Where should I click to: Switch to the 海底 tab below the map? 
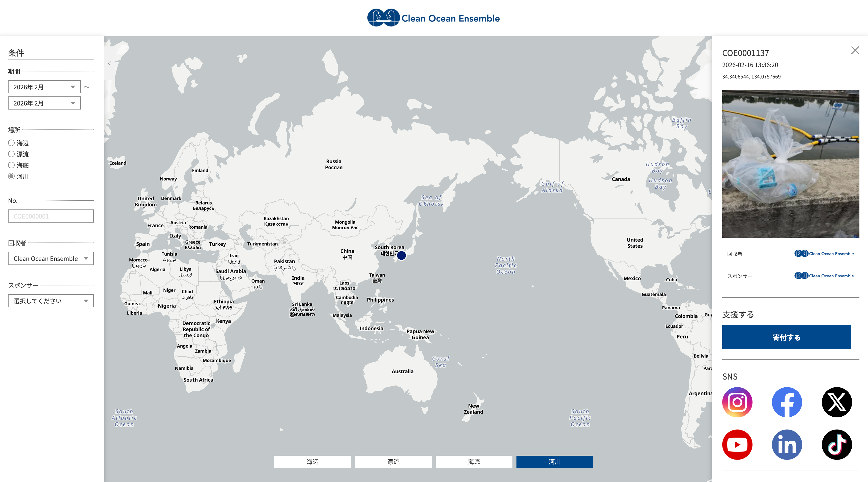[474, 462]
